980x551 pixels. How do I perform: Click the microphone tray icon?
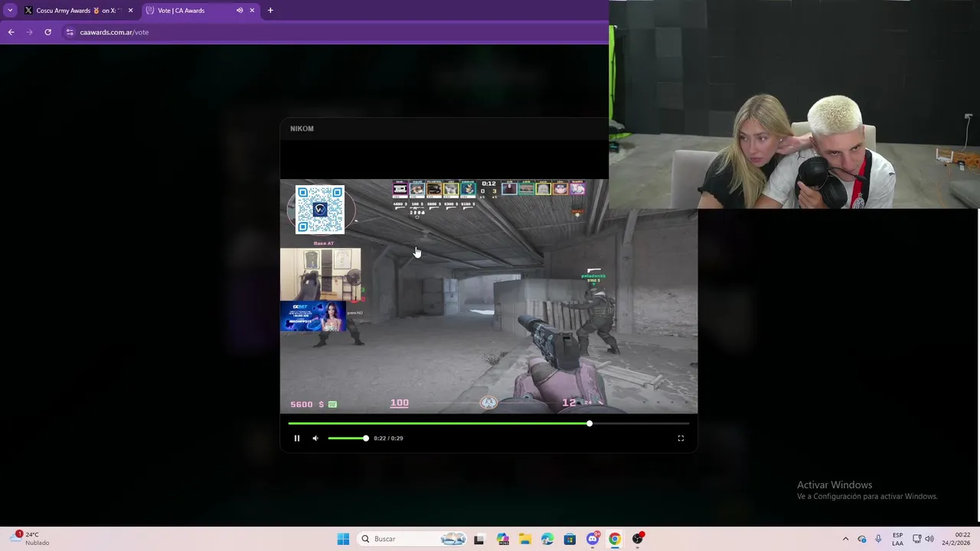pyautogui.click(x=878, y=539)
